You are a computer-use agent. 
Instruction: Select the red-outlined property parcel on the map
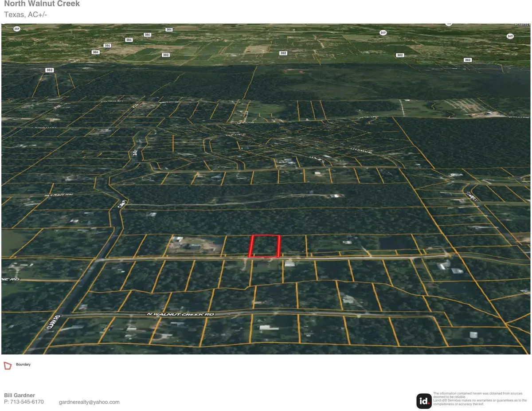coord(265,245)
